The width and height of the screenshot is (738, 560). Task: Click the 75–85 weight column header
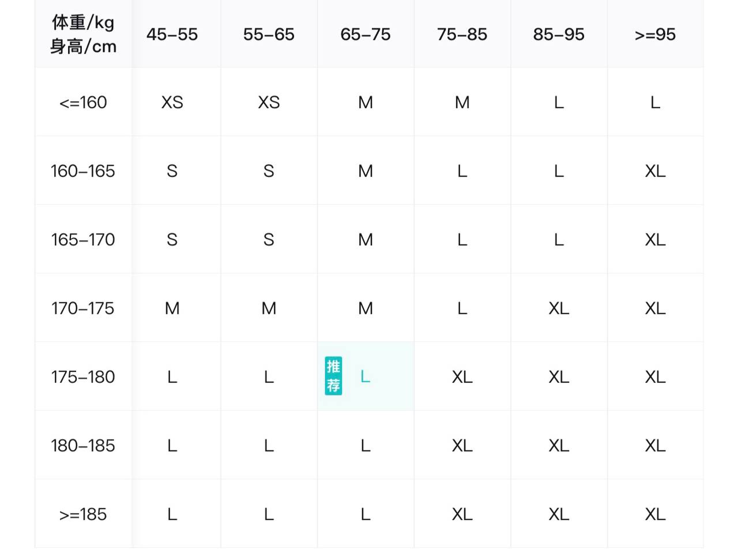[462, 35]
